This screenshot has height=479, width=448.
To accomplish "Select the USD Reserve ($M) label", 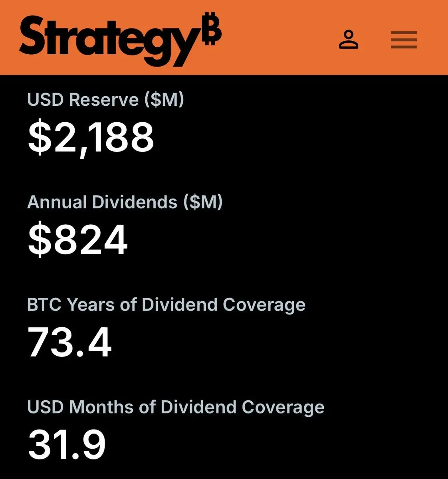I will click(x=105, y=99).
